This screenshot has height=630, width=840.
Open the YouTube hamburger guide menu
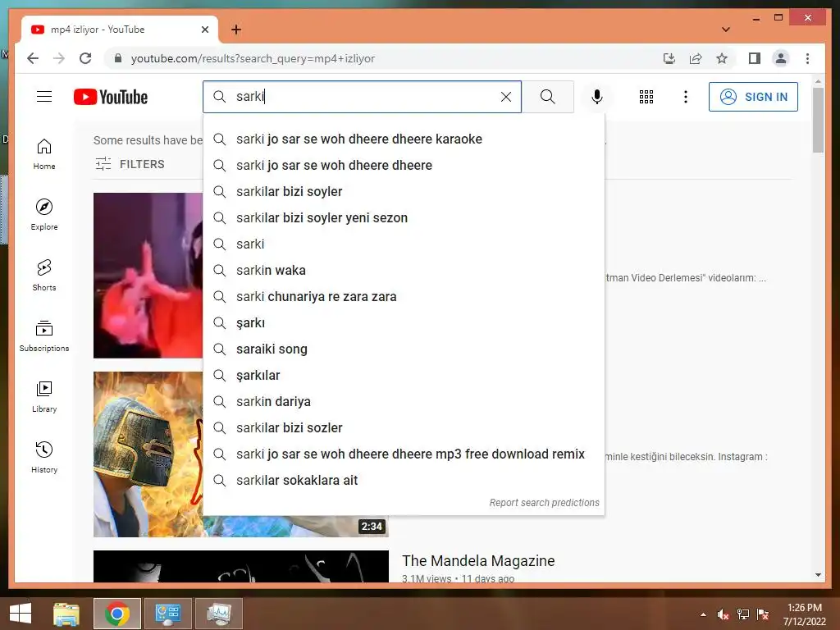point(44,97)
